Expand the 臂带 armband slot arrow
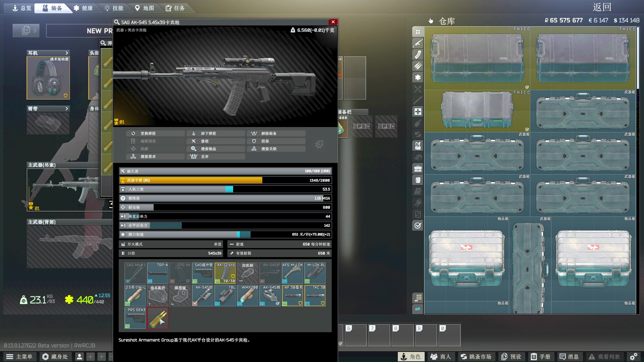This screenshot has width=644, height=362. [x=67, y=109]
